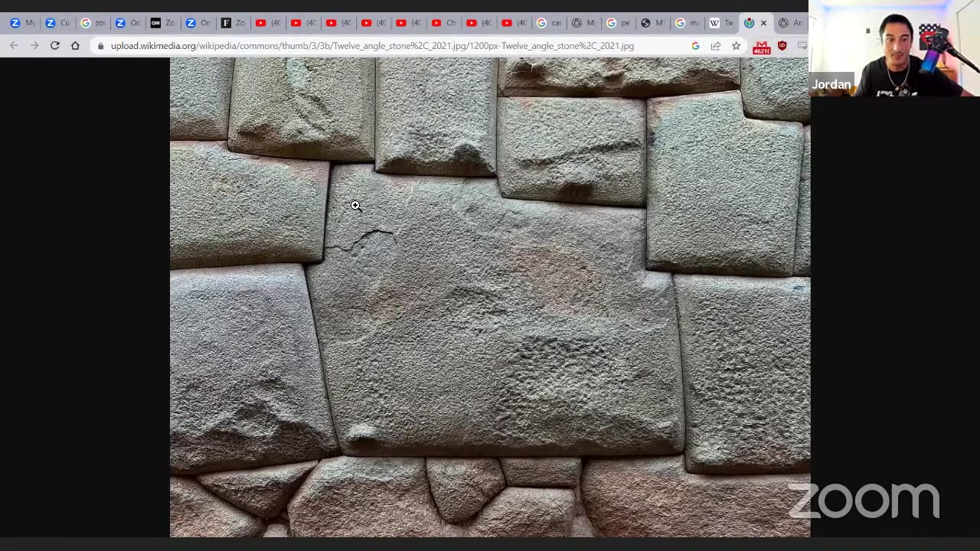Switch to the Zoom tab labeled Cu
This screenshot has width=980, height=551.
[57, 23]
